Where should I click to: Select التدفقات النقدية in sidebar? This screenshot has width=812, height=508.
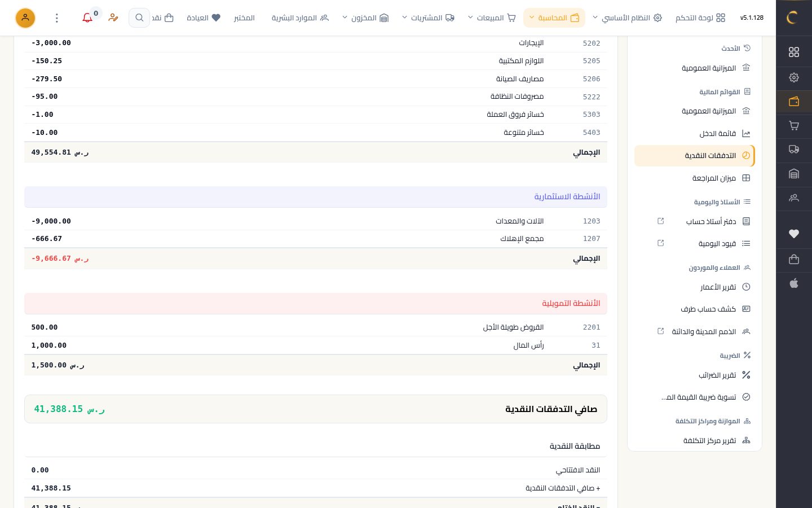click(695, 156)
